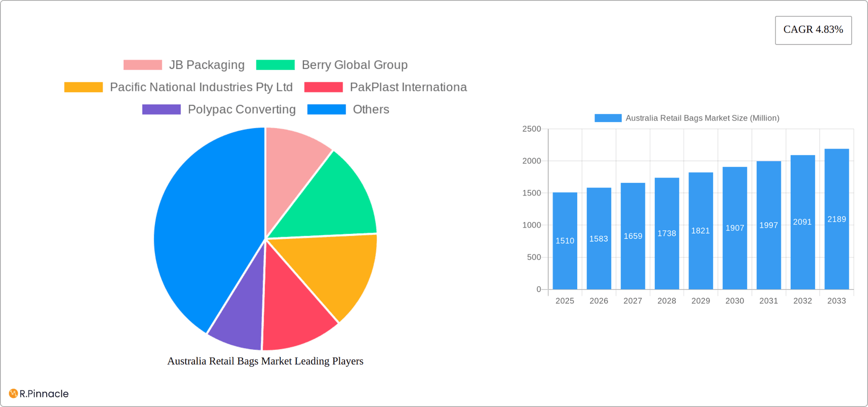The image size is (868, 407).
Task: Expand the PakPlast Internationa truncated label
Action: pos(408,87)
